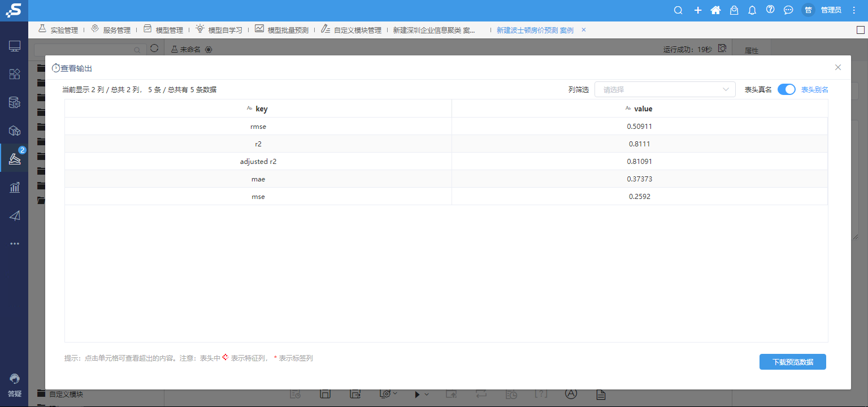
Task: Open the monitor display sidebar icon
Action: (x=15, y=46)
